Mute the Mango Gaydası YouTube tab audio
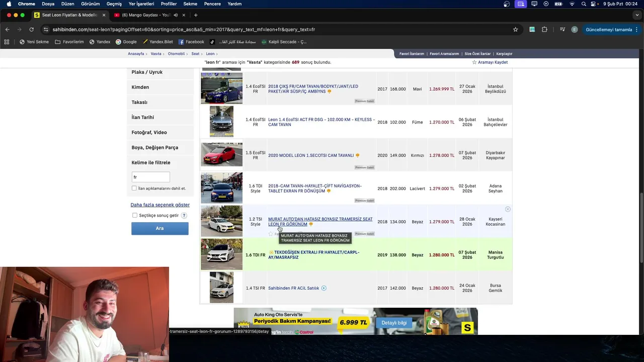Viewport: 644px width, 362px height. pyautogui.click(x=176, y=15)
